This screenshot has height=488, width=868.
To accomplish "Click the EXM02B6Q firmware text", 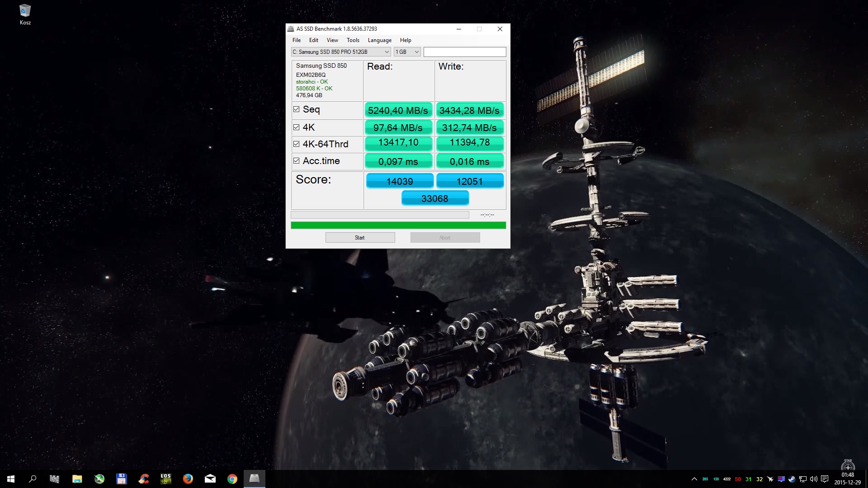I will (x=311, y=75).
